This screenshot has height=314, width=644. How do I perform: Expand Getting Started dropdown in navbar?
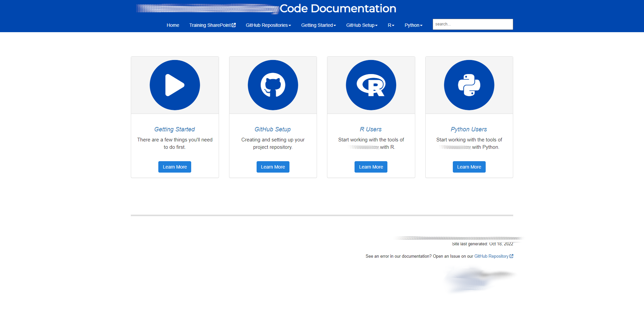coord(318,25)
